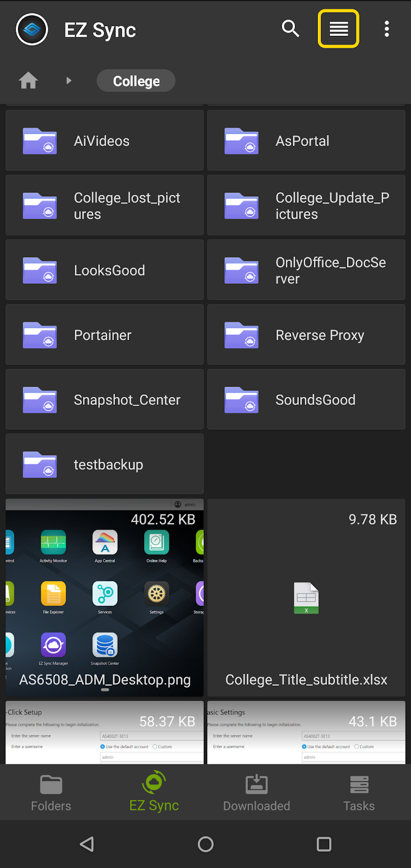Screen dimensions: 411x868
Task: Open the AsPortal folder
Action: tap(306, 141)
